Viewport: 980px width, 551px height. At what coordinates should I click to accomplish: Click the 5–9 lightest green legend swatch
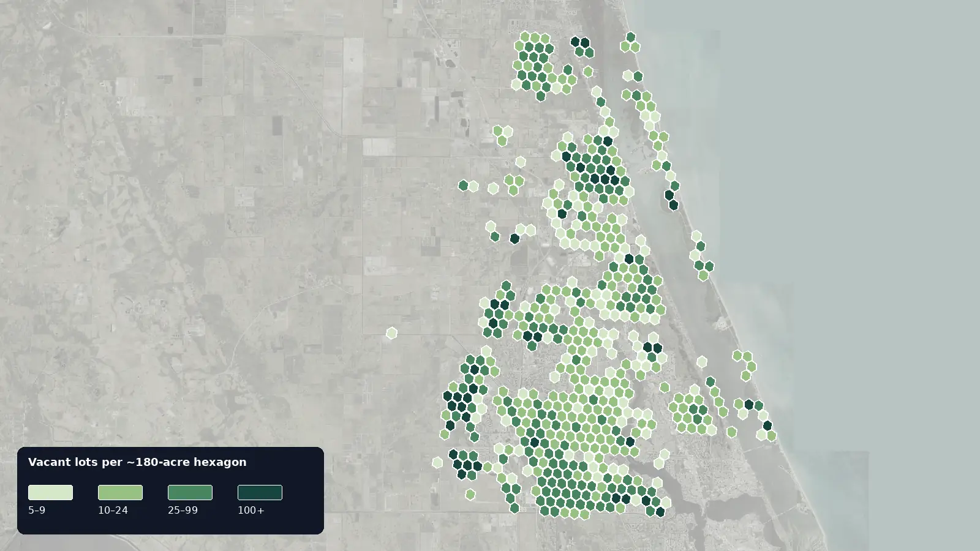click(x=50, y=492)
